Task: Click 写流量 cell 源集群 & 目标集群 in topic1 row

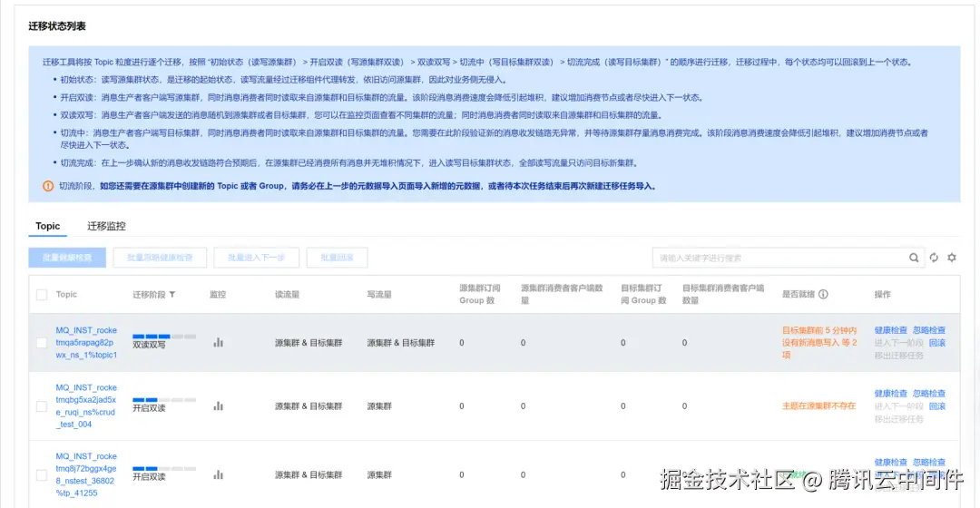Action: [401, 343]
